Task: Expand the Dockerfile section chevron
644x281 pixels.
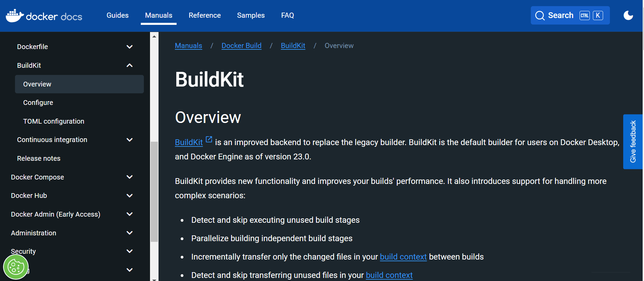Action: pos(130,47)
